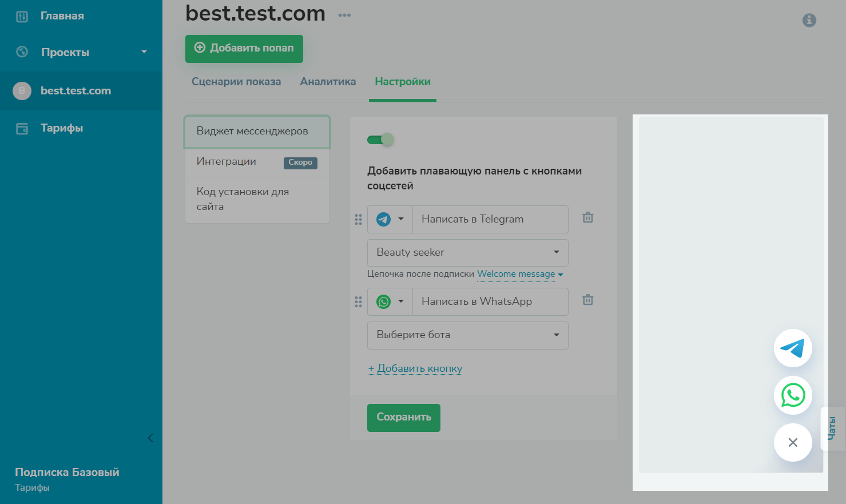This screenshot has width=846, height=504.
Task: Open WhatsApp messenger type dropdown
Action: tap(390, 301)
